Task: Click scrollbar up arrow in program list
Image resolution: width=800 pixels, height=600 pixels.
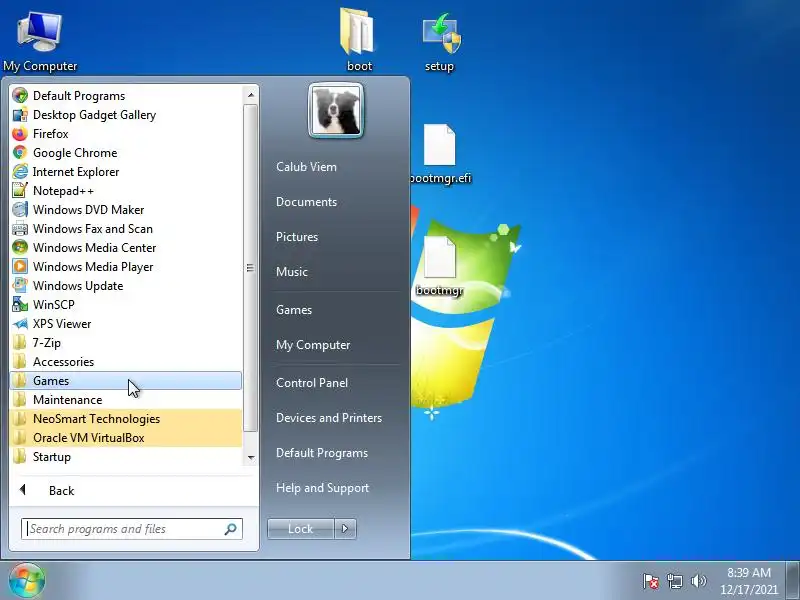Action: [251, 95]
